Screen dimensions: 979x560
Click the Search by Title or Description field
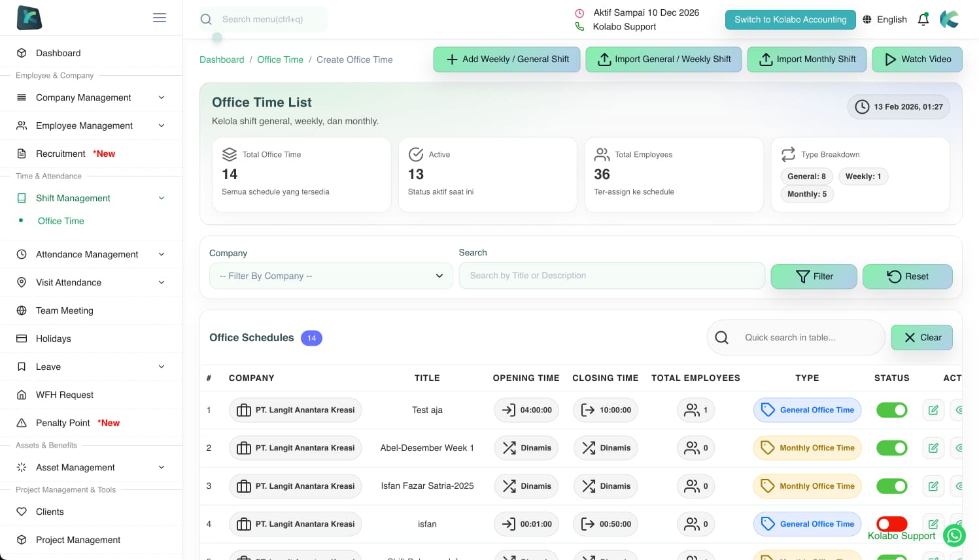pyautogui.click(x=611, y=276)
